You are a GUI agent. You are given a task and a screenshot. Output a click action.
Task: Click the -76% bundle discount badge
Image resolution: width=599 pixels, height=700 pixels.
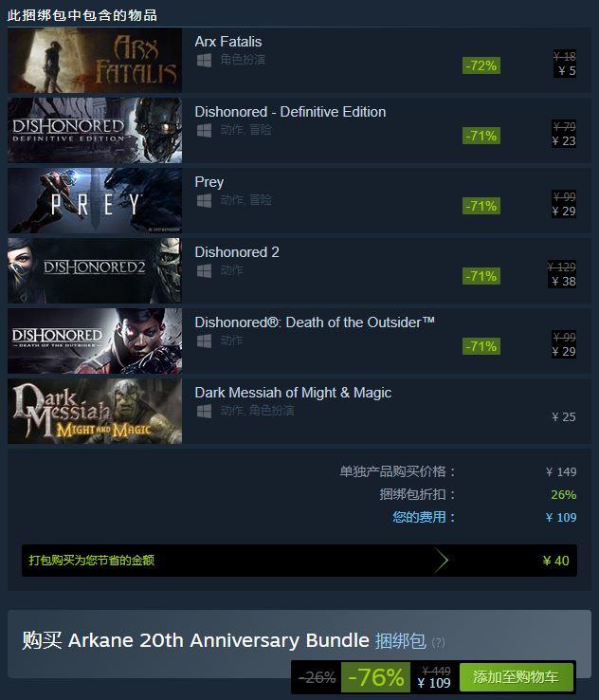(375, 677)
